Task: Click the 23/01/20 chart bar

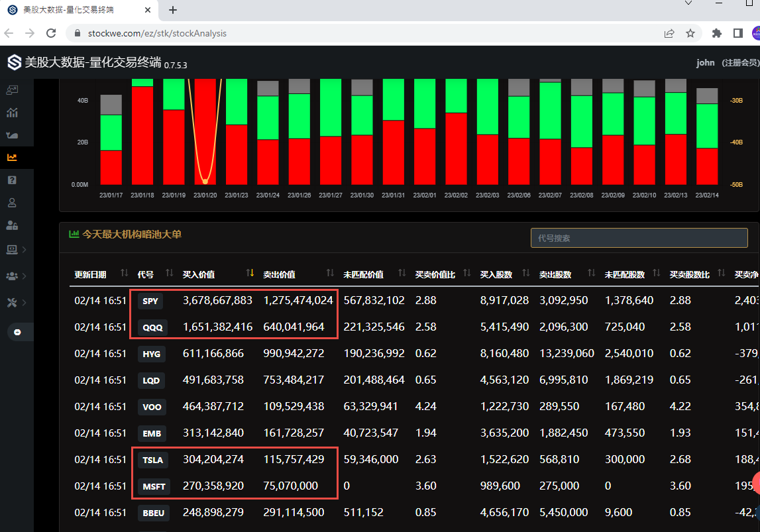Action: (205, 132)
